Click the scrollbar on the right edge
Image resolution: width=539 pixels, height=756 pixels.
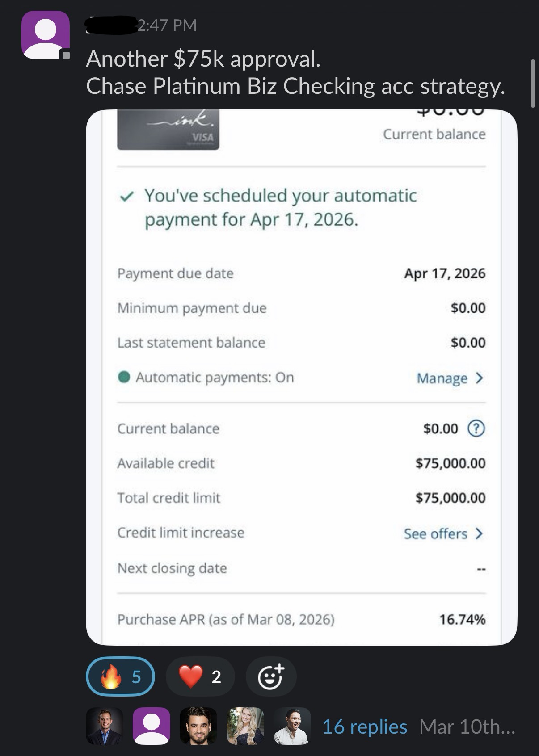pos(532,84)
